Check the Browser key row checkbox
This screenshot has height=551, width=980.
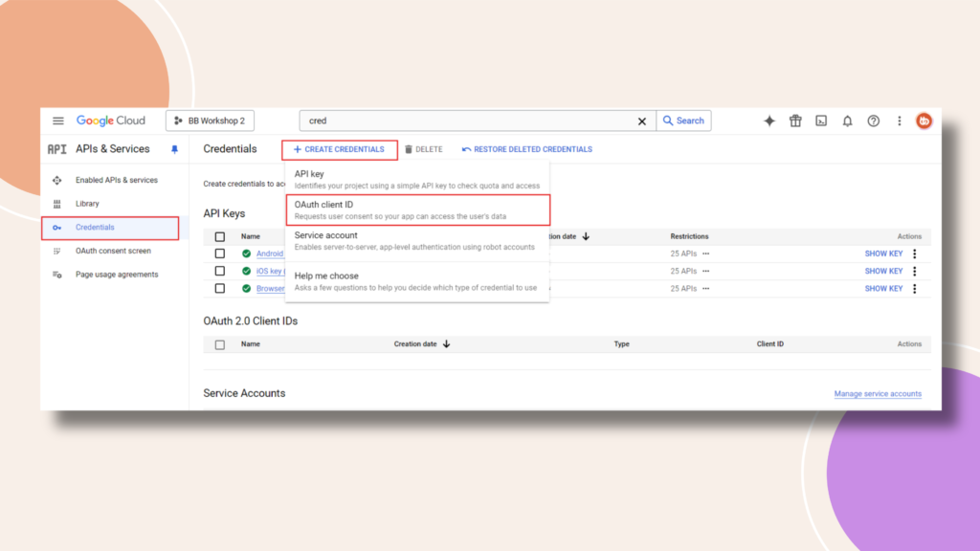220,289
